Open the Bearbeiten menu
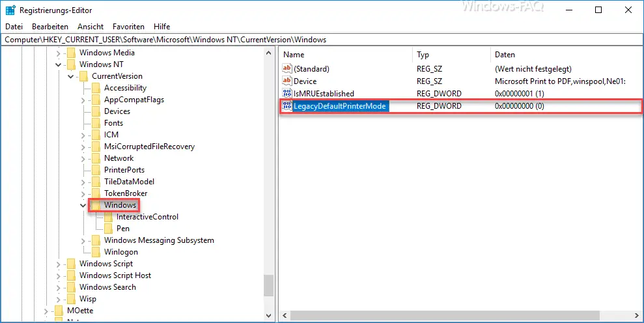Screen dimensions: 644x323 coord(50,26)
